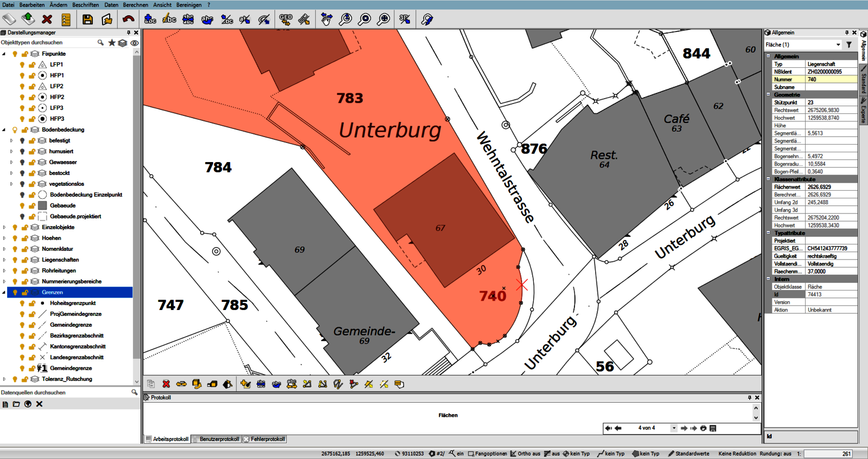The image size is (868, 459).
Task: Click the star favorites icon in Darstellungsmanager
Action: click(x=112, y=43)
